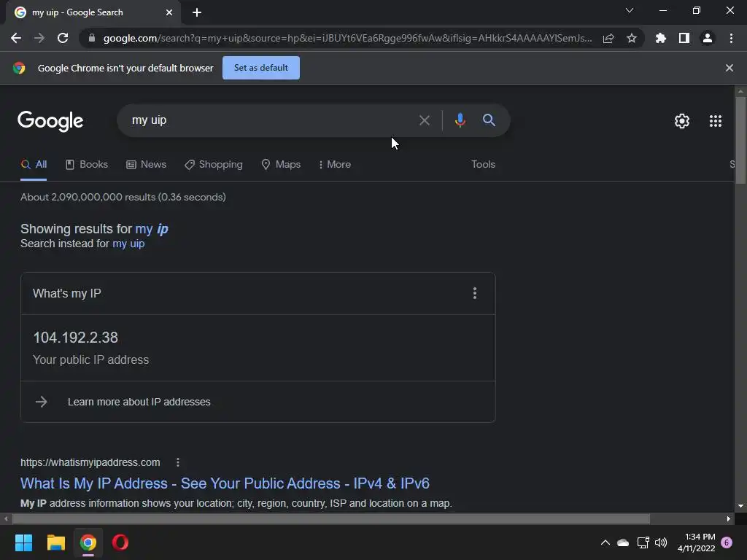747x560 pixels.
Task: Switch to Books results
Action: [x=87, y=164]
